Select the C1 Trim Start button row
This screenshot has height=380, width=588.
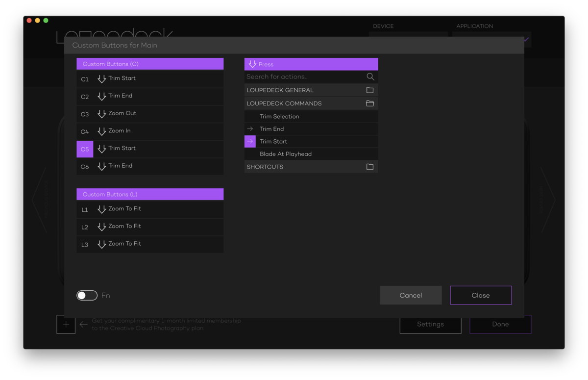150,79
